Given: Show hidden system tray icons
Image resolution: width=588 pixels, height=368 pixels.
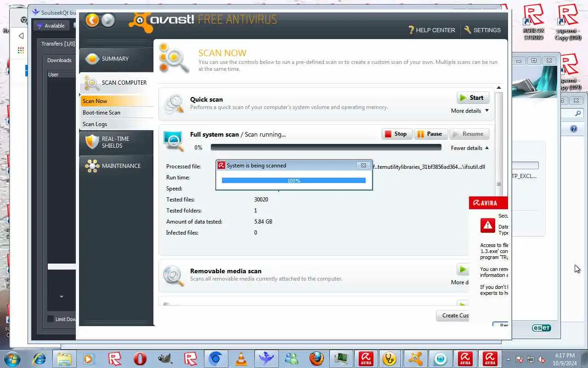Looking at the screenshot, I should pyautogui.click(x=508, y=359).
